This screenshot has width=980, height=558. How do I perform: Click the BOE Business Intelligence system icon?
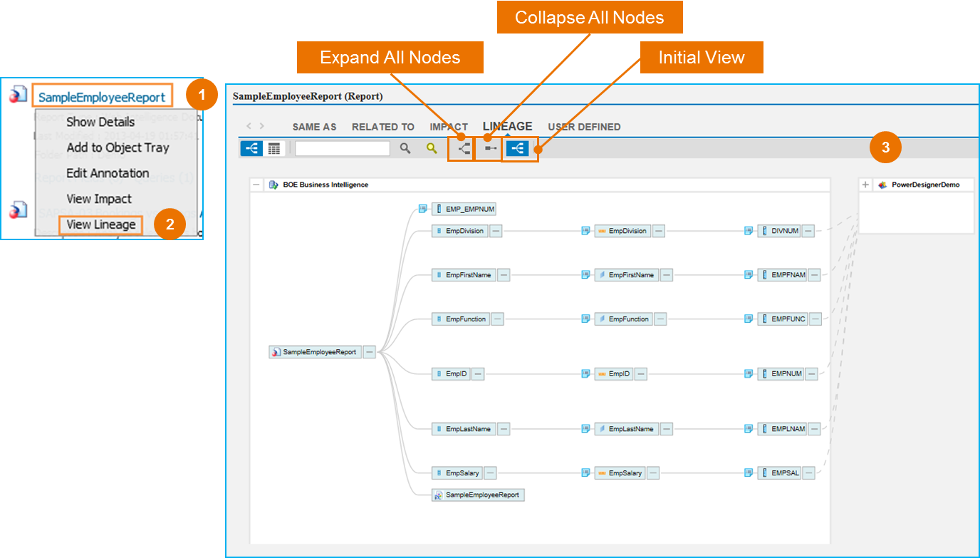[x=273, y=185]
